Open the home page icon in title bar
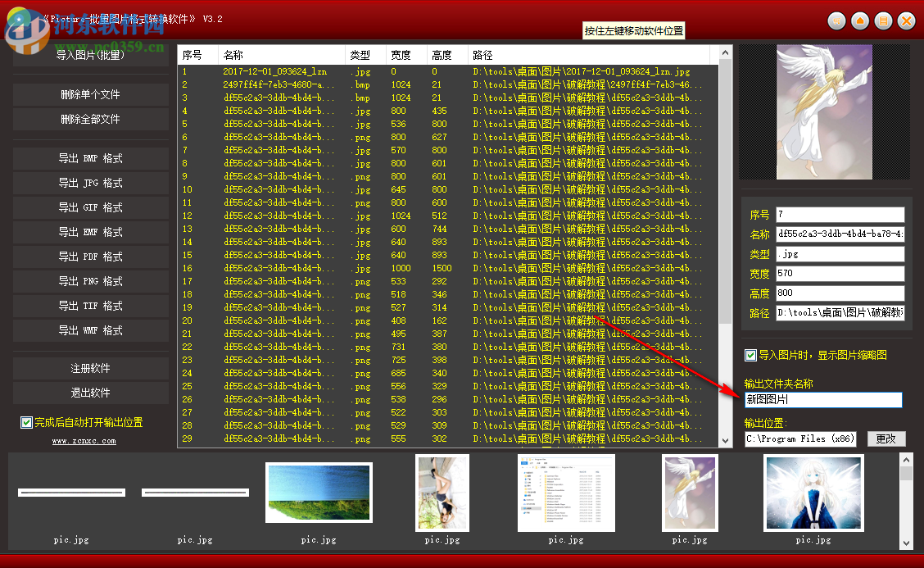Image resolution: width=924 pixels, height=568 pixels. 859,20
